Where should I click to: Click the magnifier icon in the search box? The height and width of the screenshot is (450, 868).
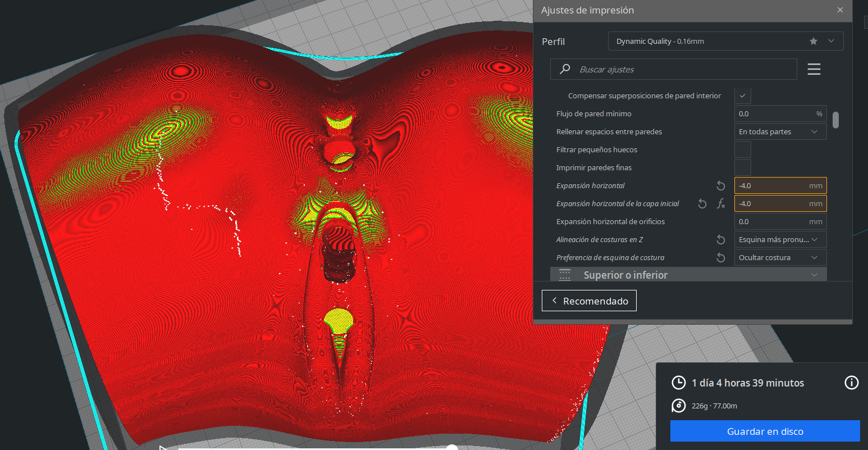tap(565, 69)
